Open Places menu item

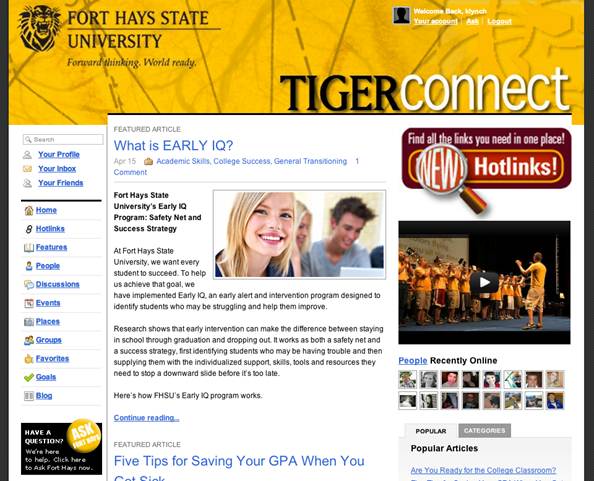(x=48, y=322)
